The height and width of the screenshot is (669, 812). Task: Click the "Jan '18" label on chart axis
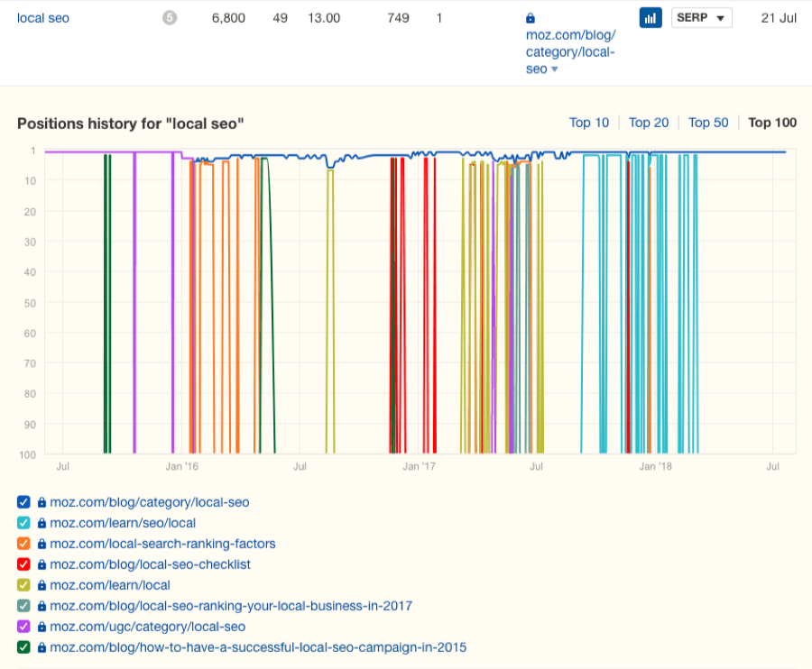tap(655, 466)
